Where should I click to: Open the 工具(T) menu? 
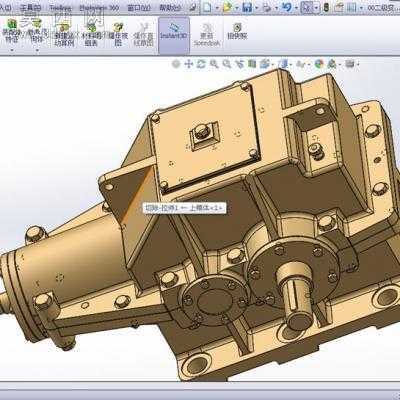(30, 8)
